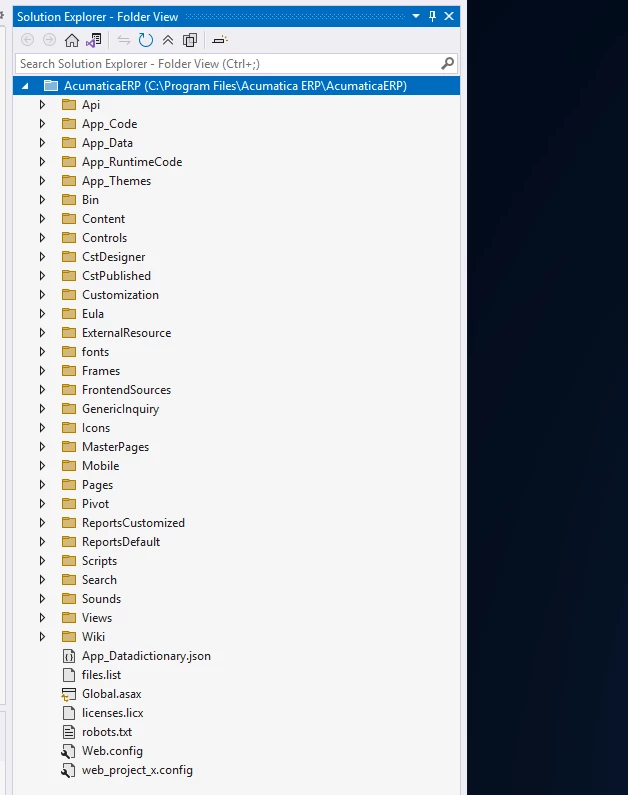Click the Sync with Active Document icon

(123, 40)
